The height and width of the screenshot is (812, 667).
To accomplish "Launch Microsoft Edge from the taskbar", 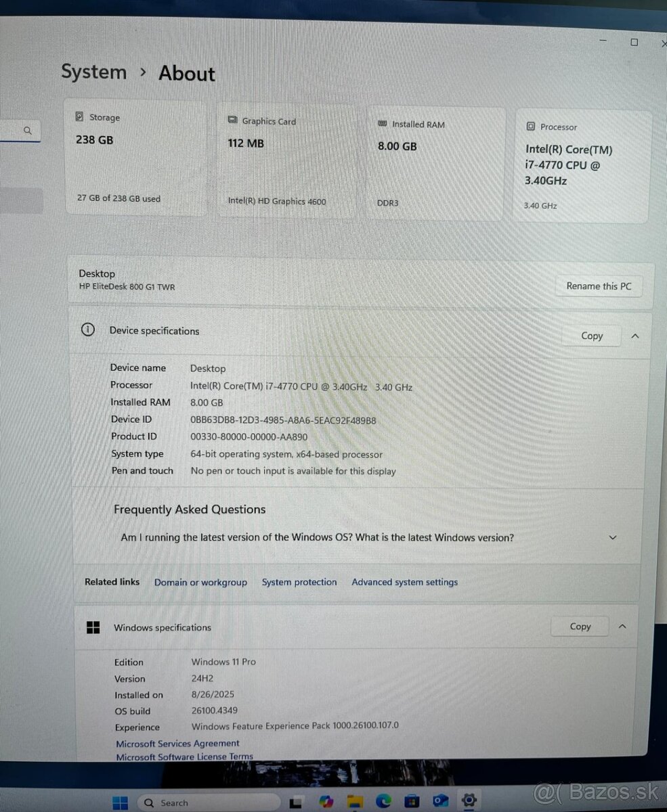I will tap(383, 803).
